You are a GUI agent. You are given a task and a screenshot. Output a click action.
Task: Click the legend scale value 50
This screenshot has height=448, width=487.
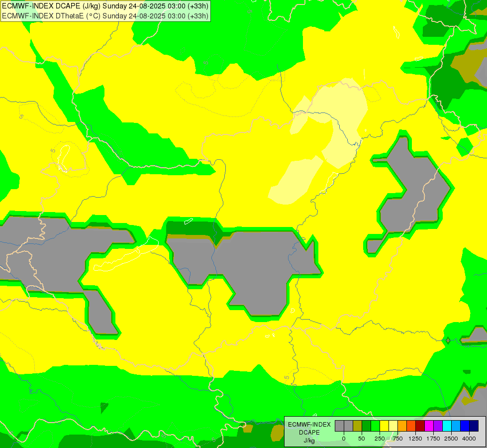click(x=362, y=439)
